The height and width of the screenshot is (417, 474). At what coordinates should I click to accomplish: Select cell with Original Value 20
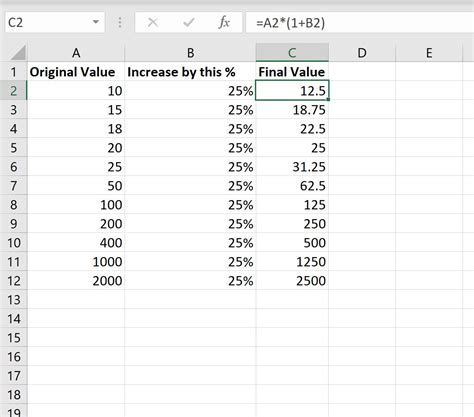point(76,148)
